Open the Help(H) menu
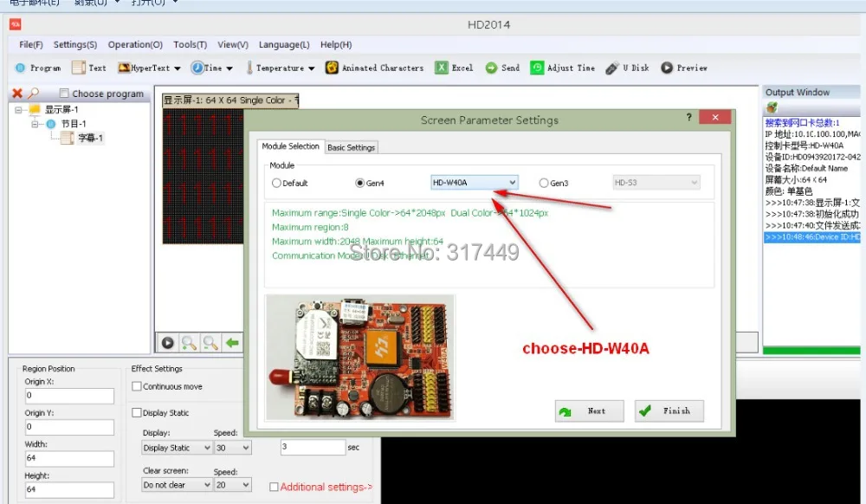The image size is (866, 504). tap(336, 45)
